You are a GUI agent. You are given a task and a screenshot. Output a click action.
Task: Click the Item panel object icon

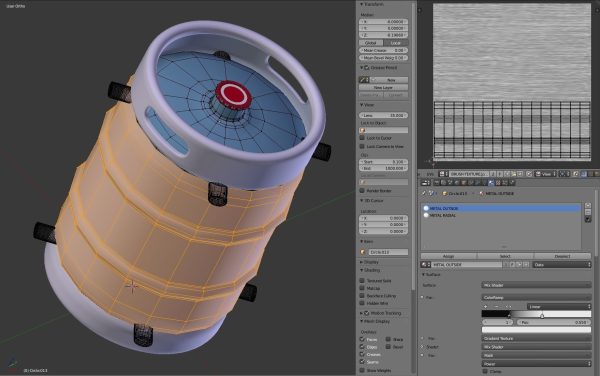pyautogui.click(x=363, y=252)
